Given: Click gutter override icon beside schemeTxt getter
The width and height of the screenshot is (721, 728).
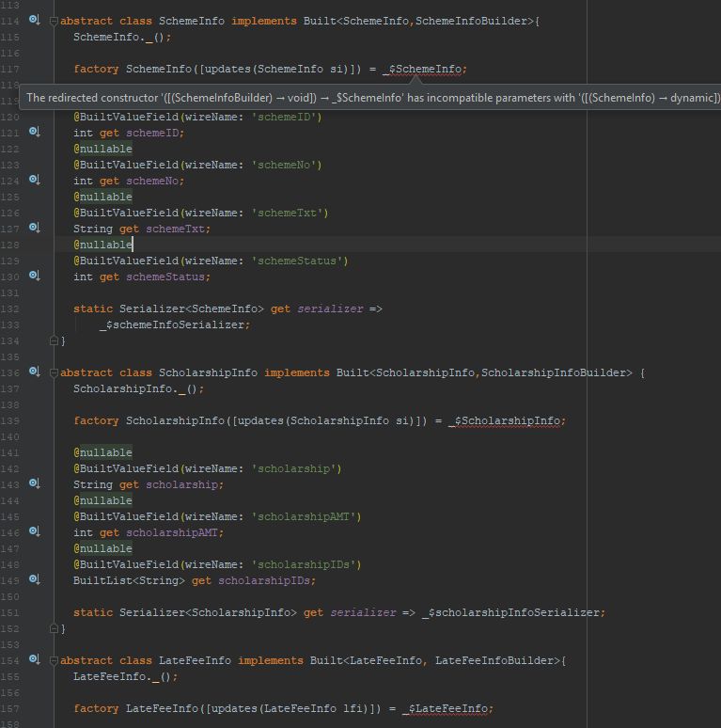Looking at the screenshot, I should pyautogui.click(x=35, y=228).
